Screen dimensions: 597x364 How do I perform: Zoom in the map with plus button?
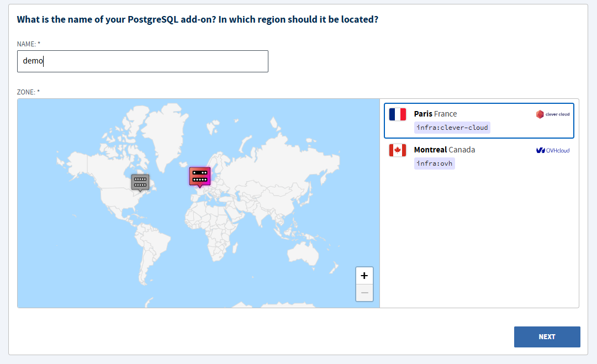(364, 275)
